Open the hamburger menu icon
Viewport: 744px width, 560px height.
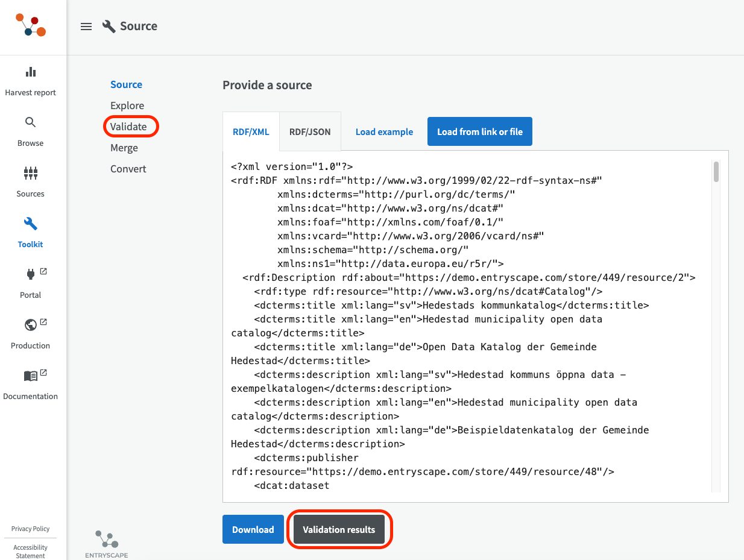tap(86, 27)
